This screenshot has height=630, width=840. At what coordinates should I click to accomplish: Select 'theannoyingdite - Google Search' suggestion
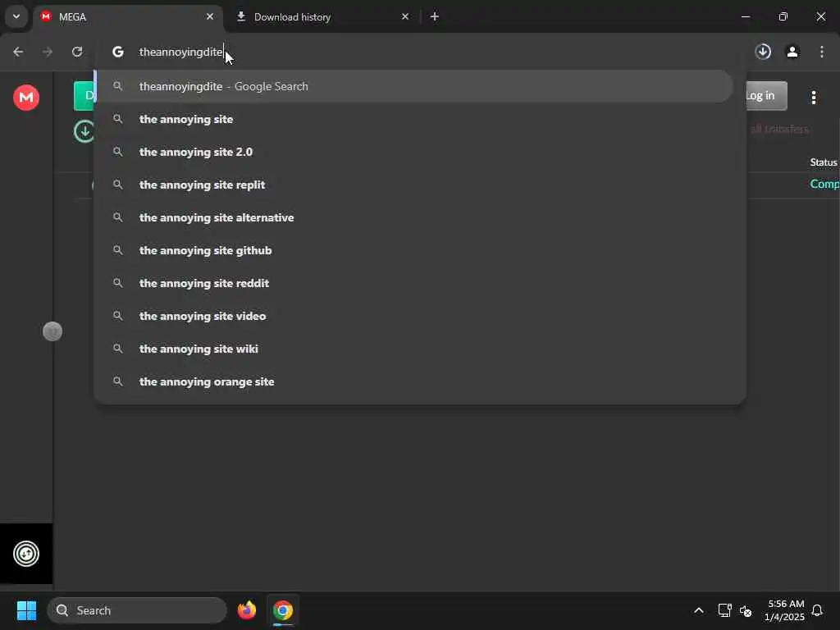point(413,86)
